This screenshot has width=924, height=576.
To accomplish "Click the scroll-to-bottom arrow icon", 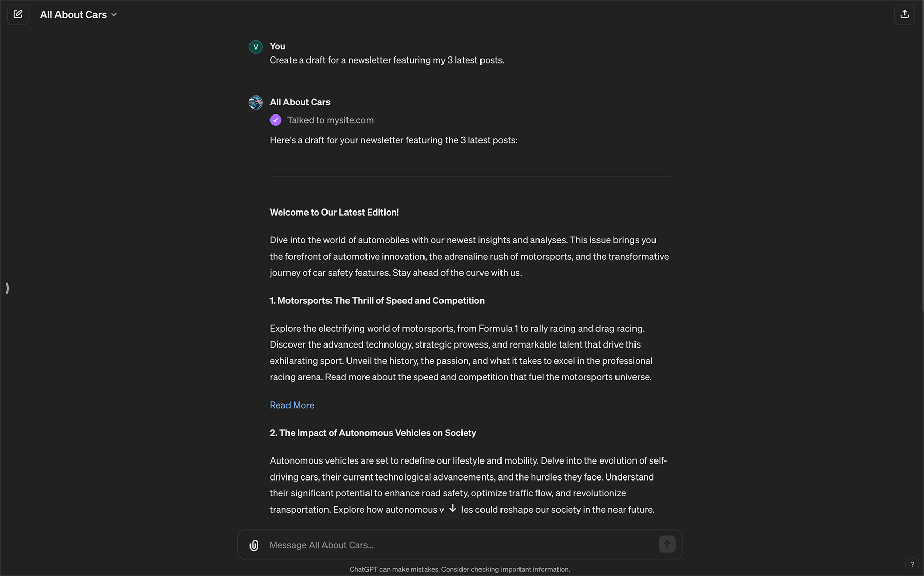I will 452,508.
